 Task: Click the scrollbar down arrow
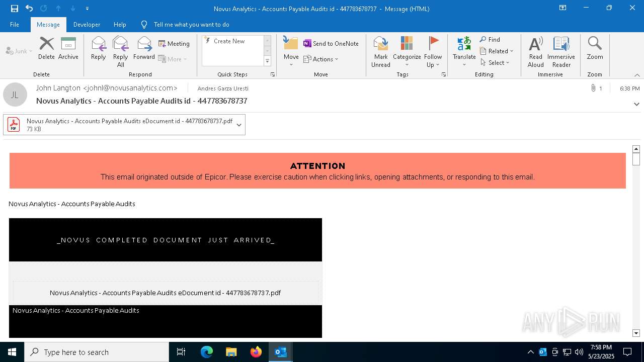636,333
